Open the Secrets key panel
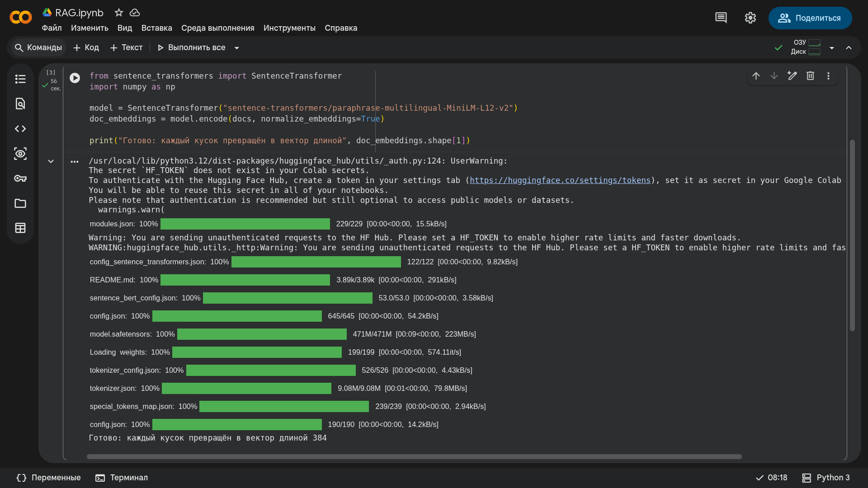The width and height of the screenshot is (868, 488). click(x=20, y=178)
